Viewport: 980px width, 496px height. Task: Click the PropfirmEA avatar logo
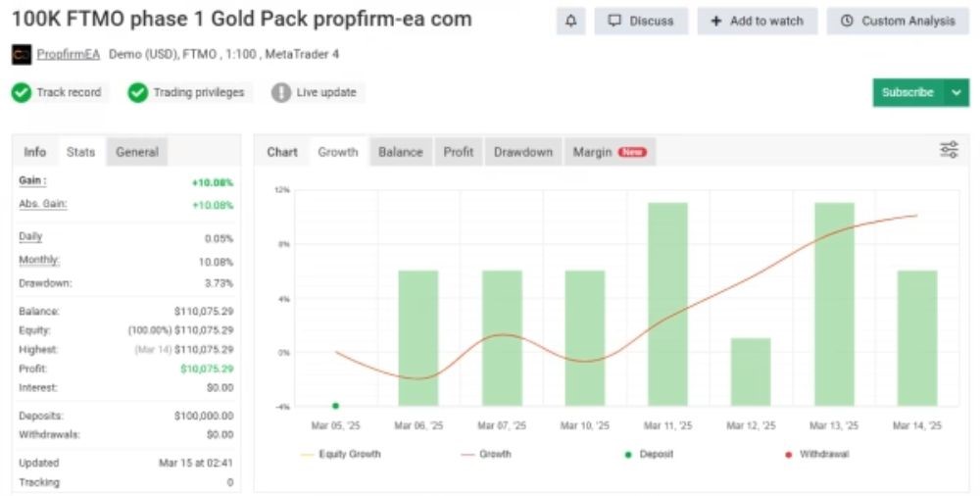tap(21, 54)
